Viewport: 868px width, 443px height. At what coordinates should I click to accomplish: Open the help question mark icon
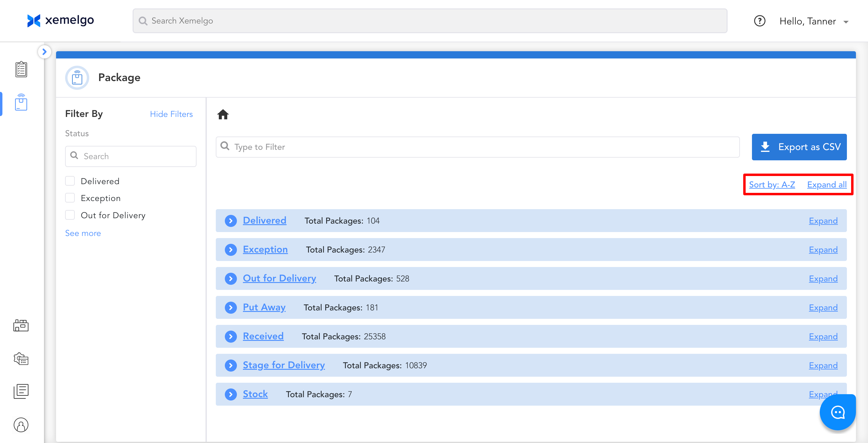pyautogui.click(x=759, y=21)
